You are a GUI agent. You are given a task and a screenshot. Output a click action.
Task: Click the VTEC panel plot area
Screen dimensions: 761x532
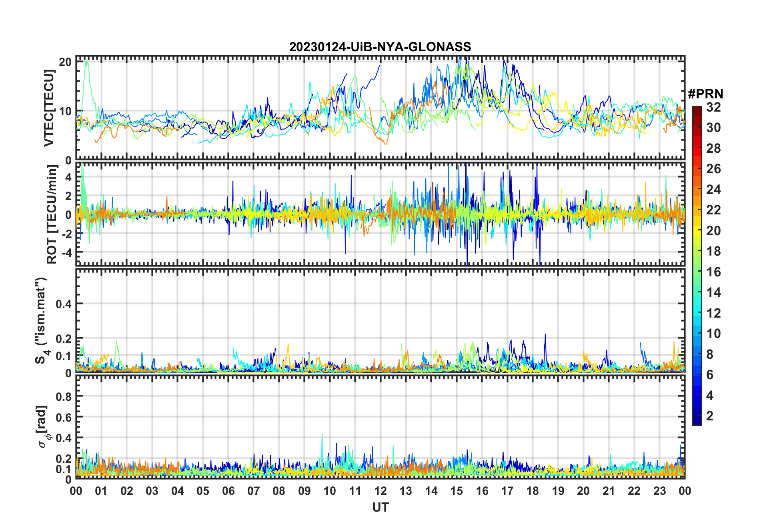point(380,108)
